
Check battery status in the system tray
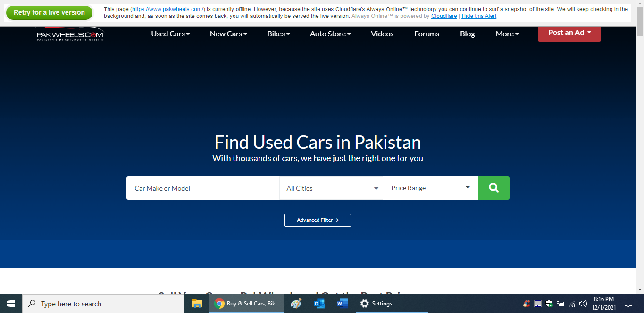point(560,304)
